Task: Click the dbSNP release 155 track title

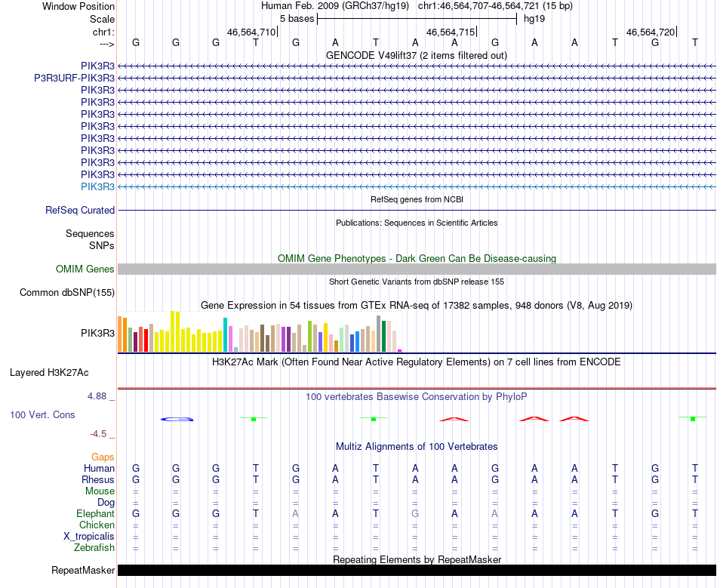Action: pos(417,282)
